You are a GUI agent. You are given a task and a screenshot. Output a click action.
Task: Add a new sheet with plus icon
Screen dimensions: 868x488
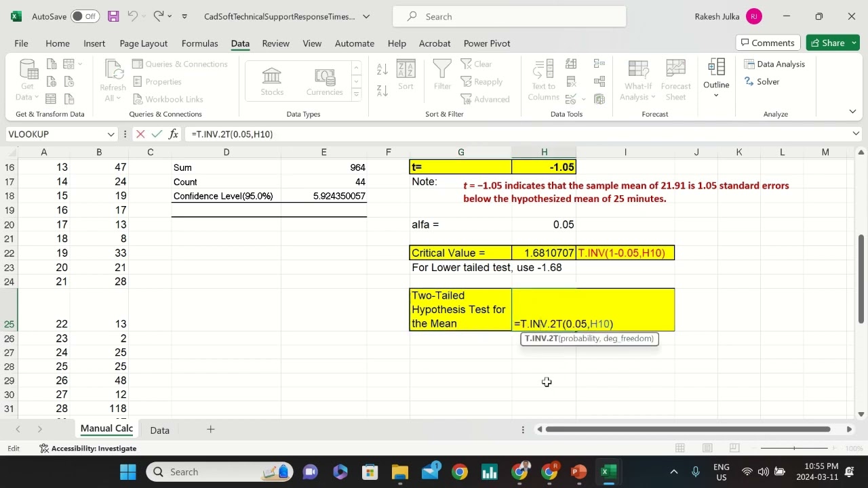[210, 430]
